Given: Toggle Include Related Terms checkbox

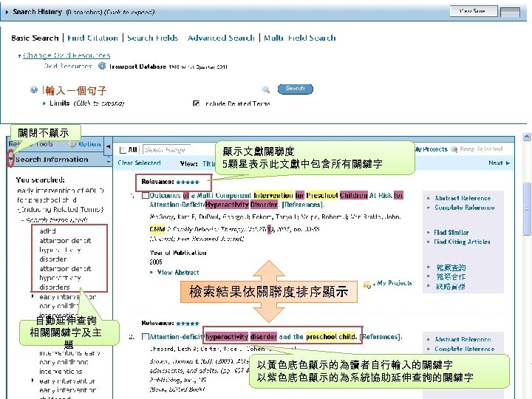Looking at the screenshot, I should point(196,103).
